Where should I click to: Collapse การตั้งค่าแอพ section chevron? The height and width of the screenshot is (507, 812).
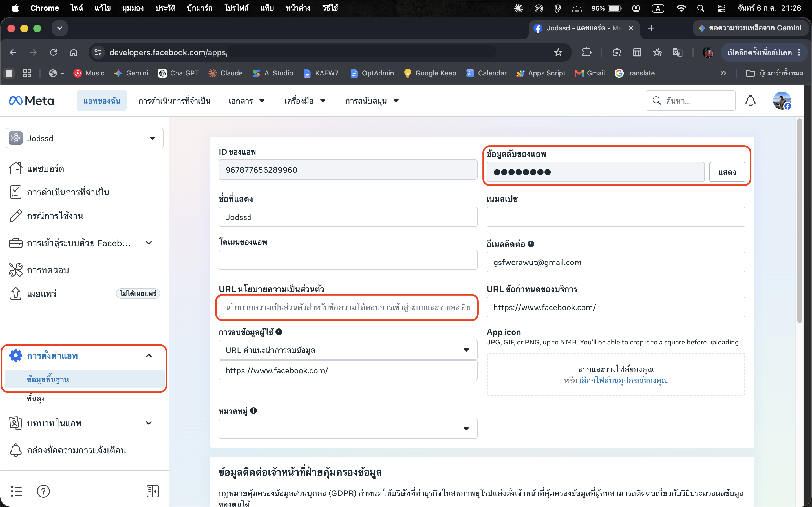[x=149, y=355]
